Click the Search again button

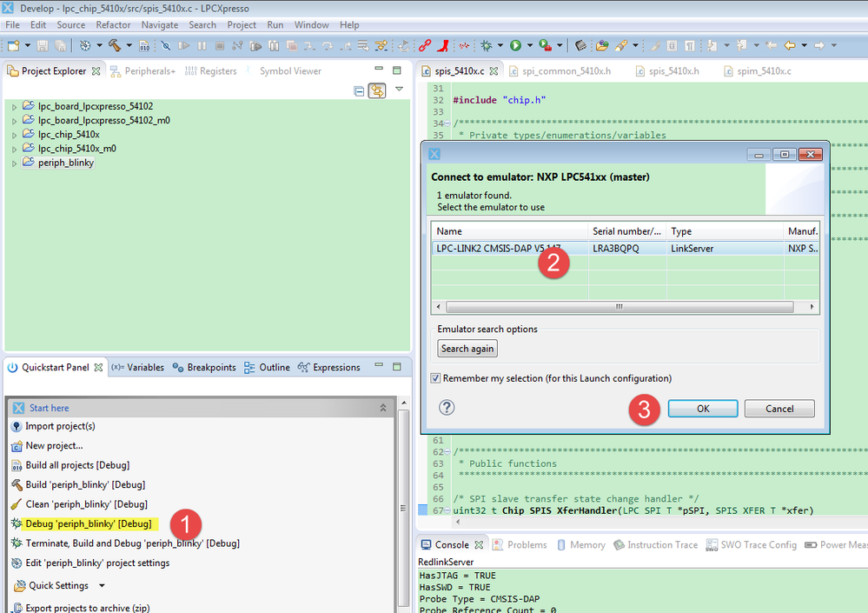pos(467,349)
